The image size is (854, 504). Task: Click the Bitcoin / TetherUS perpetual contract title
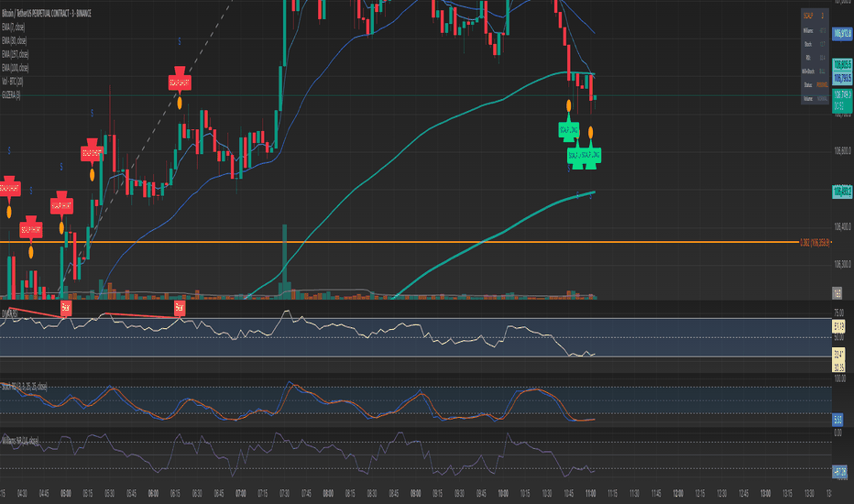(x=47, y=14)
